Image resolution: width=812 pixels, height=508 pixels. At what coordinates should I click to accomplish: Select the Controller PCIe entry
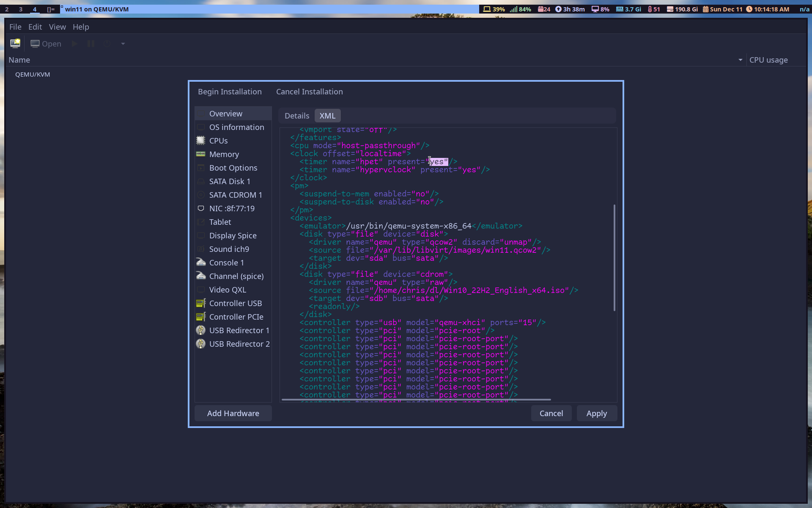pyautogui.click(x=233, y=317)
